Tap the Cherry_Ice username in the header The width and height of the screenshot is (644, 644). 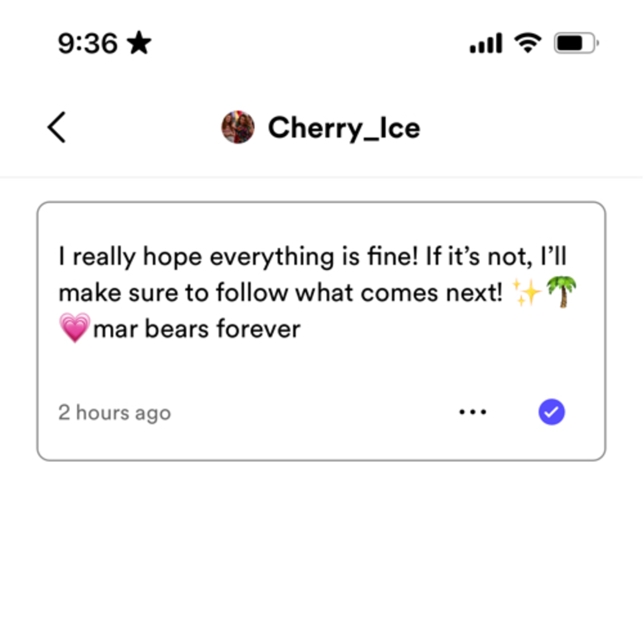(344, 128)
